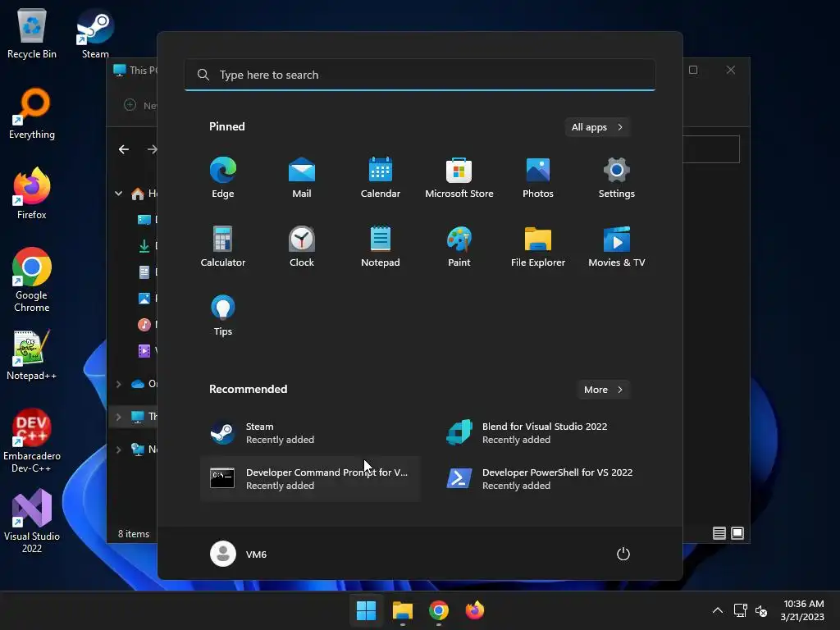This screenshot has height=630, width=840.
Task: Expand the OneDrive tree node in Explorer
Action: click(118, 384)
